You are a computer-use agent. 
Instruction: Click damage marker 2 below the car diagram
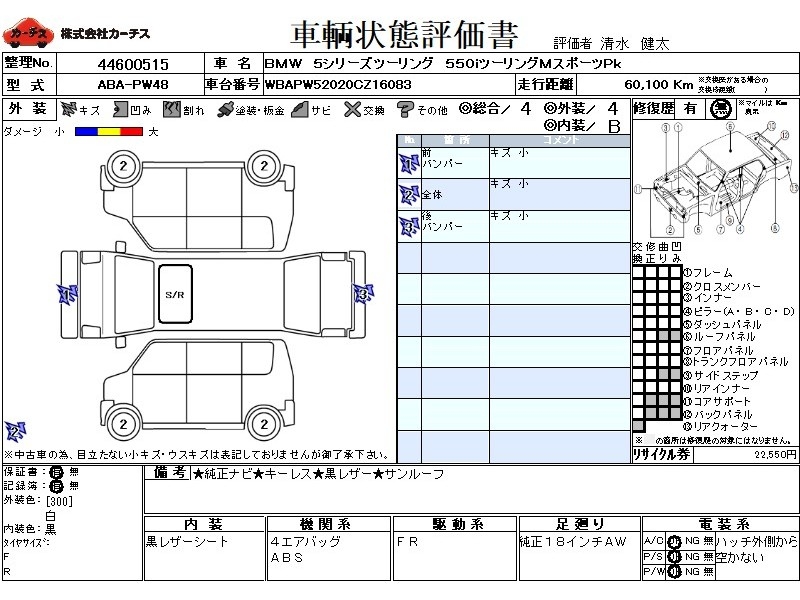click(x=15, y=432)
